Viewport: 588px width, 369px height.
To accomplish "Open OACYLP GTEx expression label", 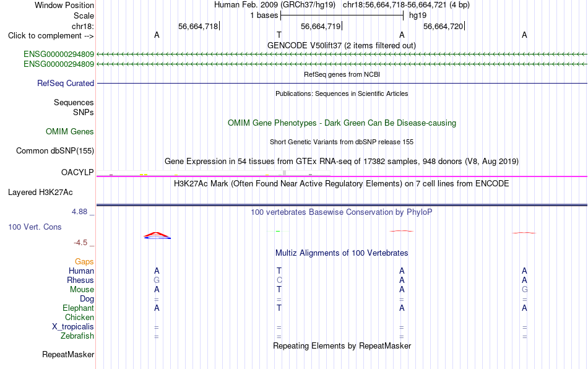I will (77, 172).
